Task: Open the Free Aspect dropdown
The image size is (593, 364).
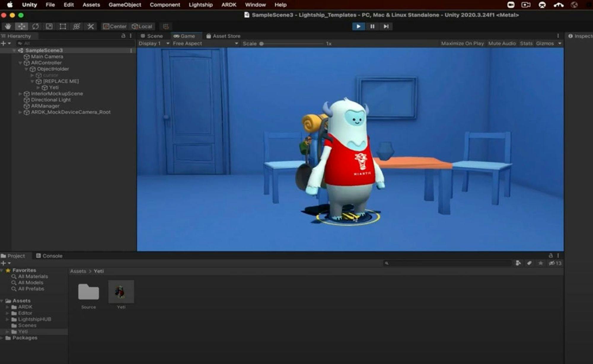Action: tap(205, 44)
